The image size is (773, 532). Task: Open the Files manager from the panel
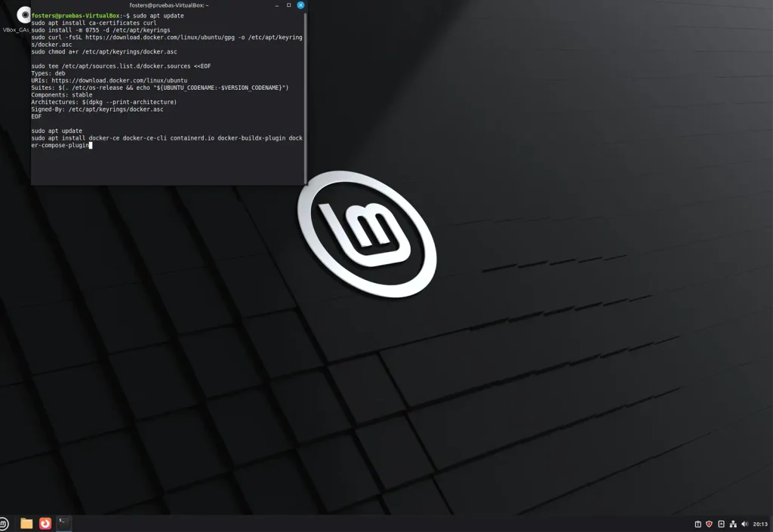tap(26, 524)
